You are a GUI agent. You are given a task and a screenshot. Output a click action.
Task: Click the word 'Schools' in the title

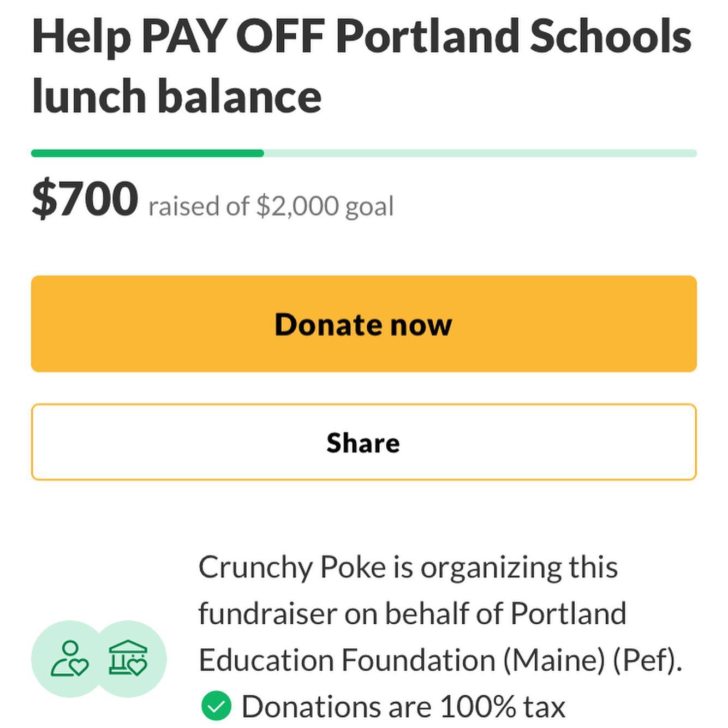tap(611, 36)
